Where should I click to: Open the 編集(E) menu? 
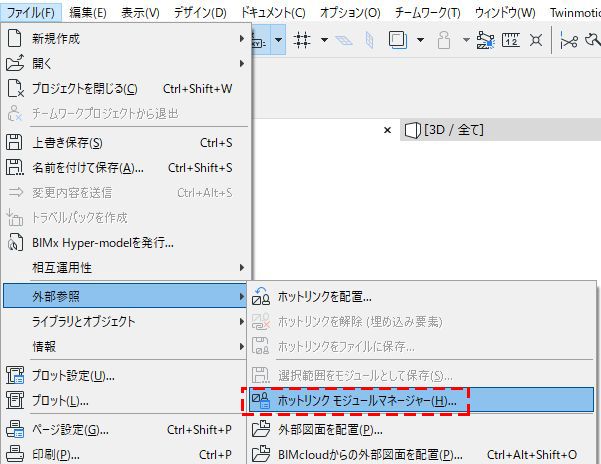point(88,13)
